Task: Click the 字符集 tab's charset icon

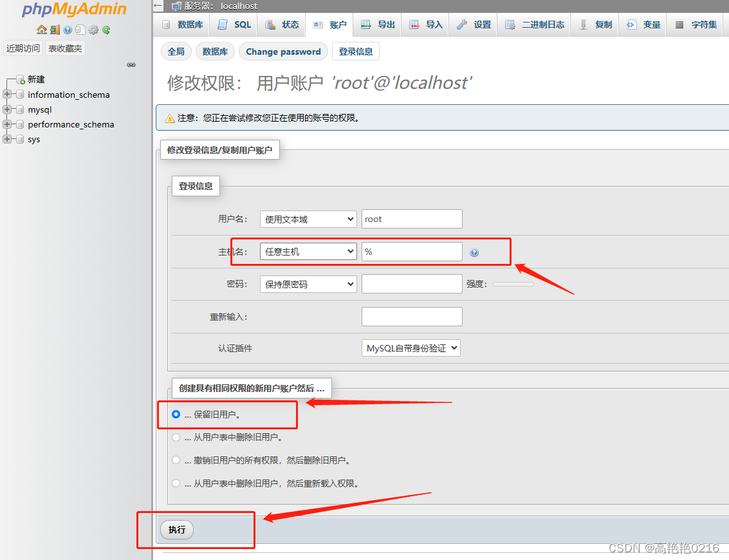Action: pyautogui.click(x=679, y=24)
